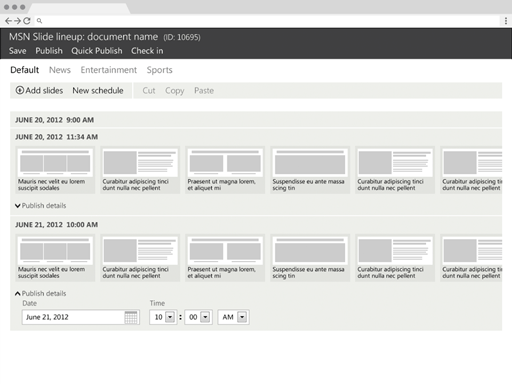Select the JUNE 20, 2012 11:34 AM header
512x384 pixels.
56,137
